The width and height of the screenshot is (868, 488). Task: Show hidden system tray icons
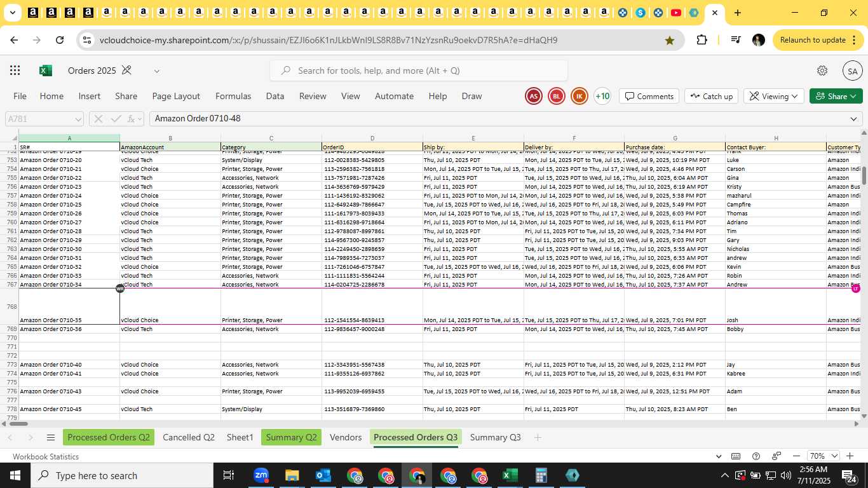724,475
